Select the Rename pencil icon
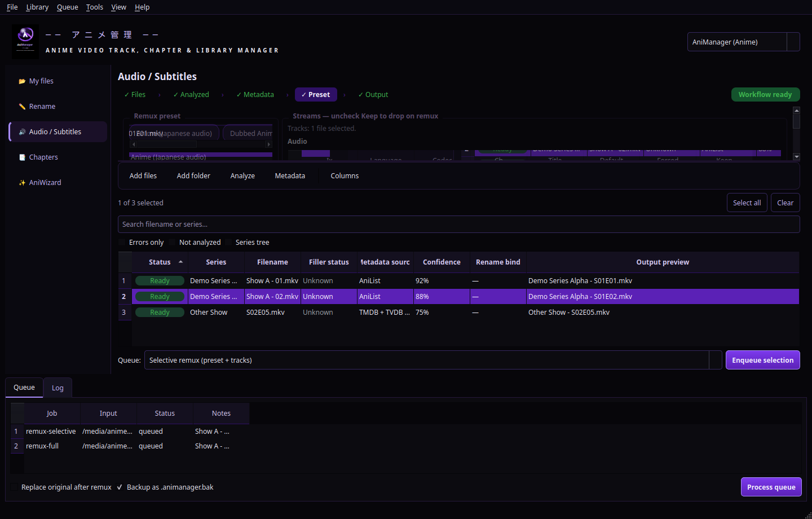This screenshot has height=519, width=812. 22,107
